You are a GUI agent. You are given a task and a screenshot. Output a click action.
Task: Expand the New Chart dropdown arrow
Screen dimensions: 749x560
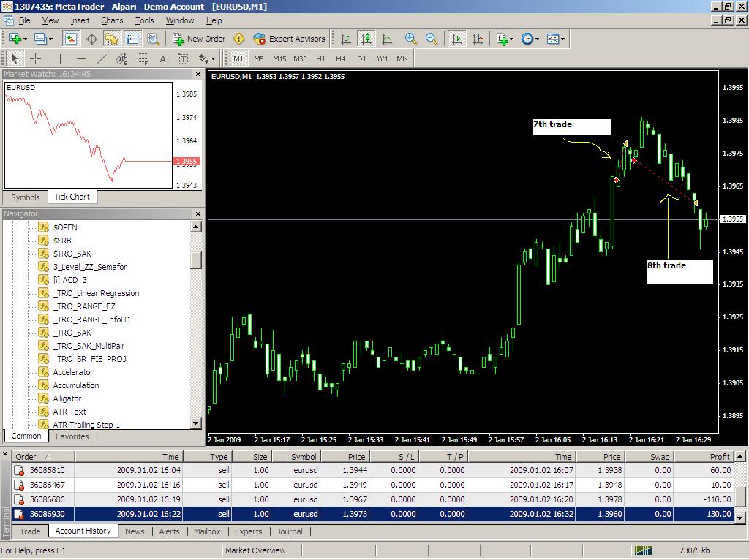pos(24,39)
